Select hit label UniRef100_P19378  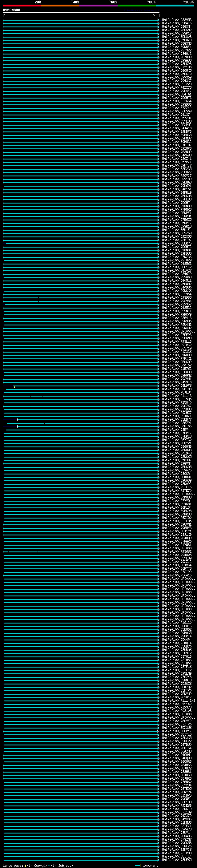point(176,707)
